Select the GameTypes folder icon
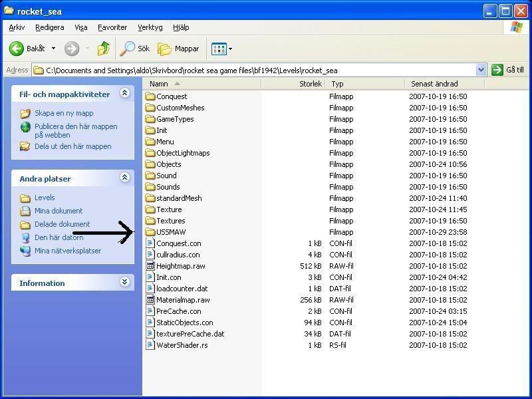This screenshot has width=532, height=399. click(150, 119)
